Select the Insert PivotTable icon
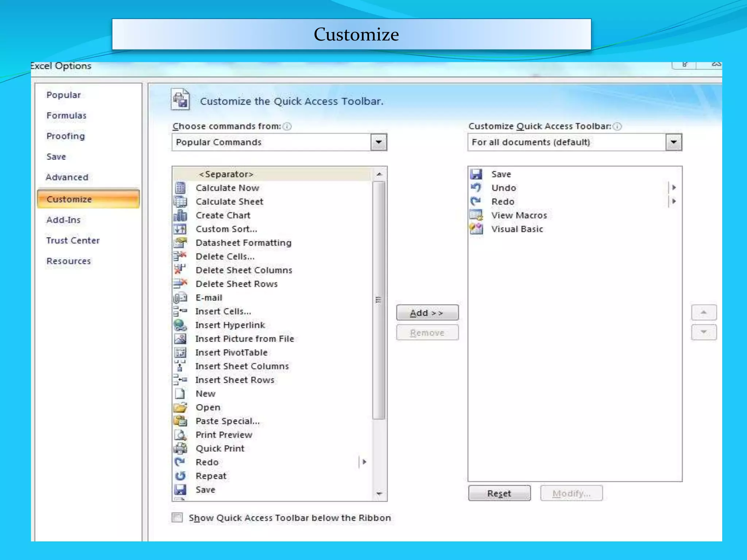The image size is (747, 560). pyautogui.click(x=180, y=353)
